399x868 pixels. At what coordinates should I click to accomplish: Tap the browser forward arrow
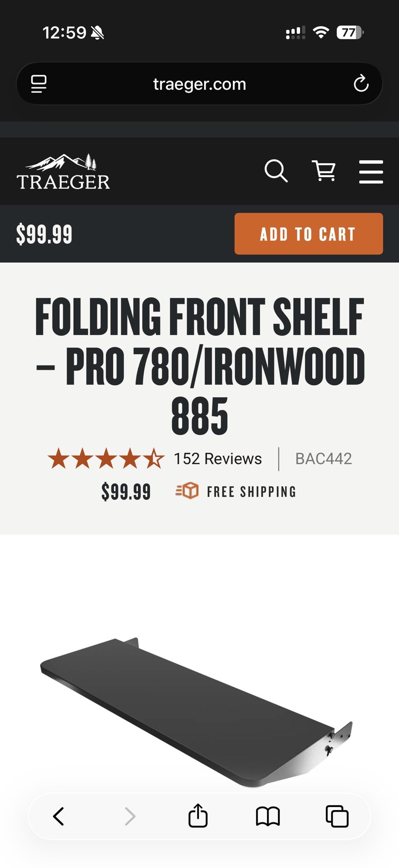point(130,816)
